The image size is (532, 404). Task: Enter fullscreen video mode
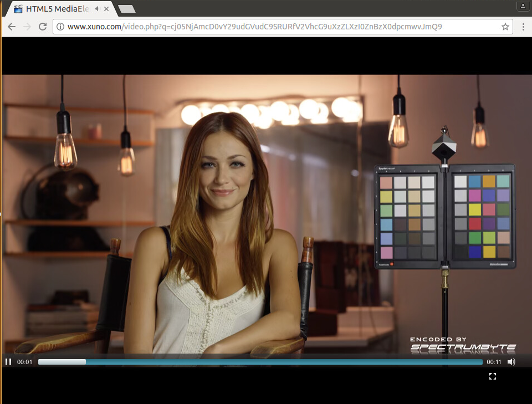[x=493, y=376]
